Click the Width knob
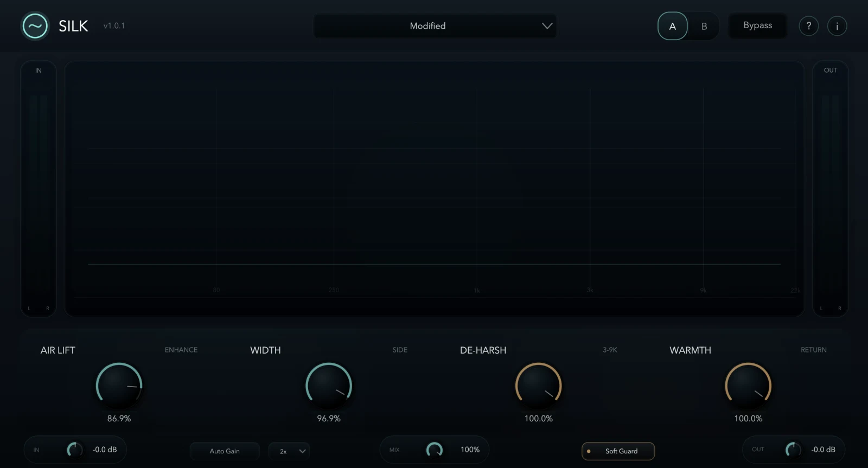 (x=329, y=386)
